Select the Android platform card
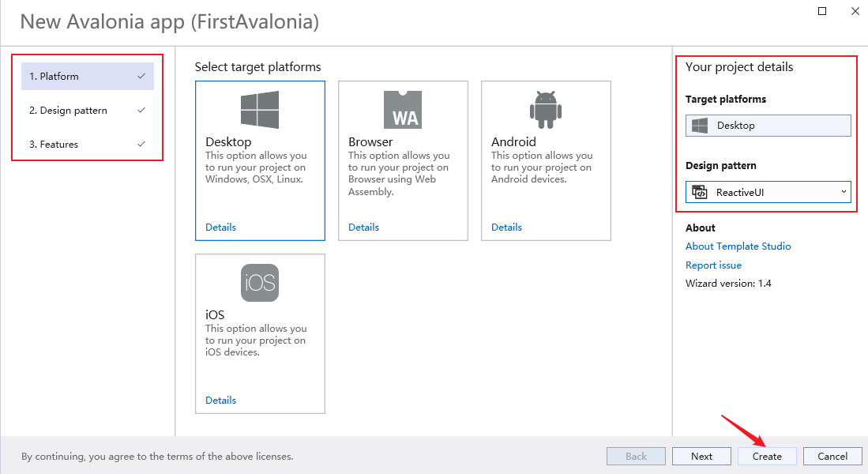 click(x=546, y=160)
